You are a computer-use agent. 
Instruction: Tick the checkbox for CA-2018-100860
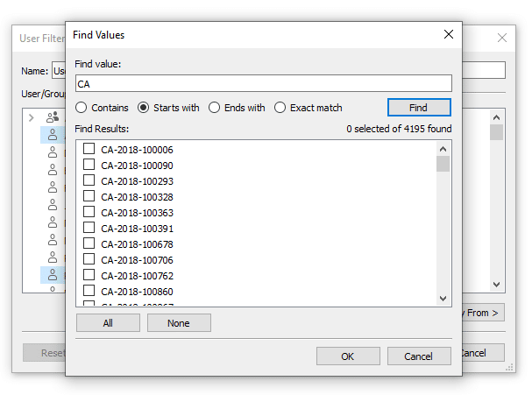tap(89, 291)
